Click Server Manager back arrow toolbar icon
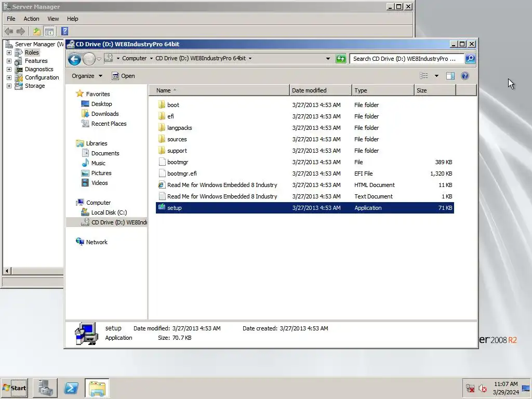 [9, 32]
